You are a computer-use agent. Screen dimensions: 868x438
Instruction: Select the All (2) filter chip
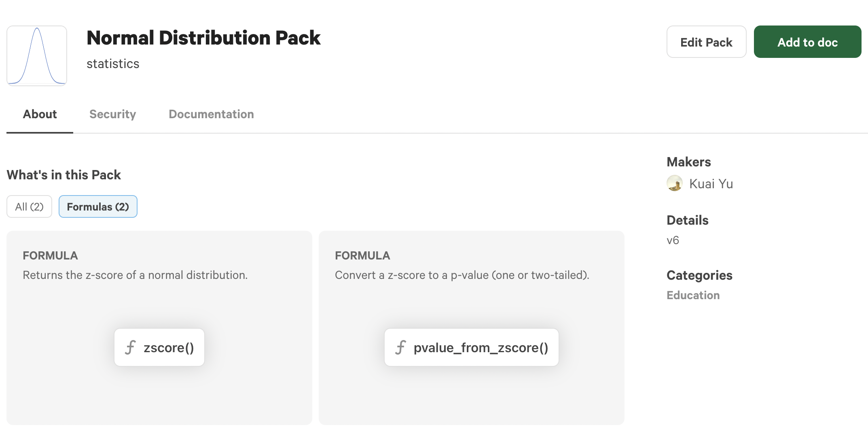[x=29, y=206]
